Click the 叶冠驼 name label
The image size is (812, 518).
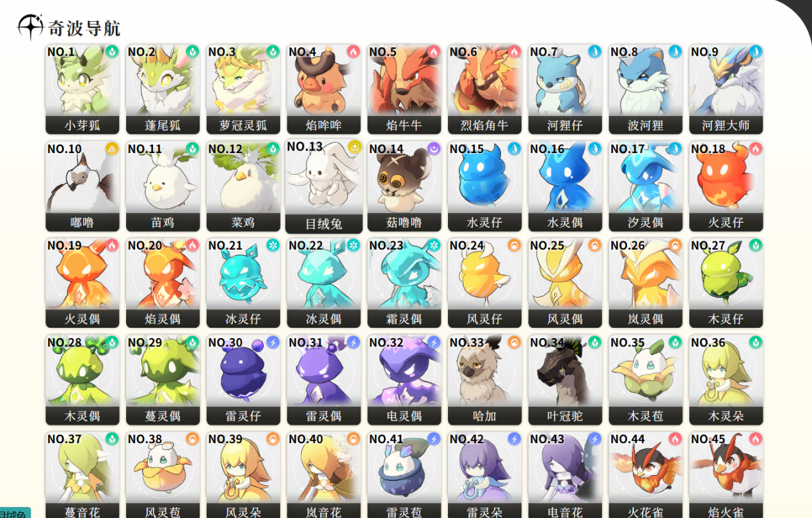click(565, 416)
